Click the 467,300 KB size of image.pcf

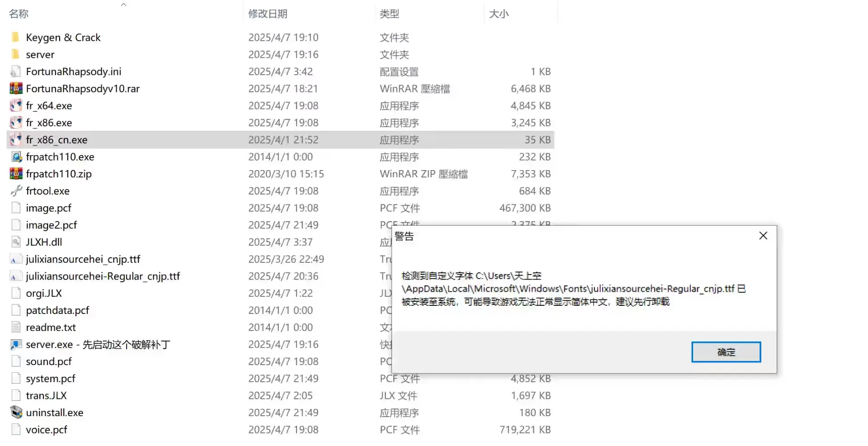[525, 208]
